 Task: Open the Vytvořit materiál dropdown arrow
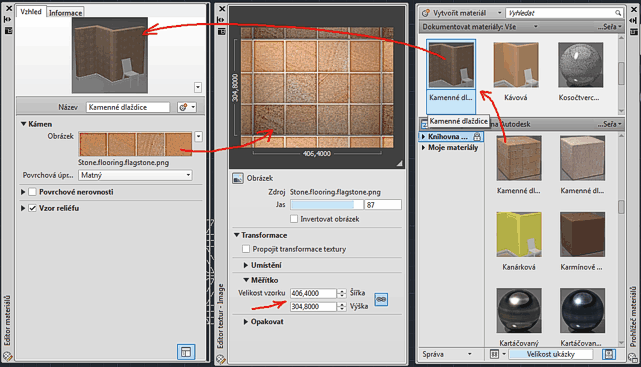tap(499, 13)
